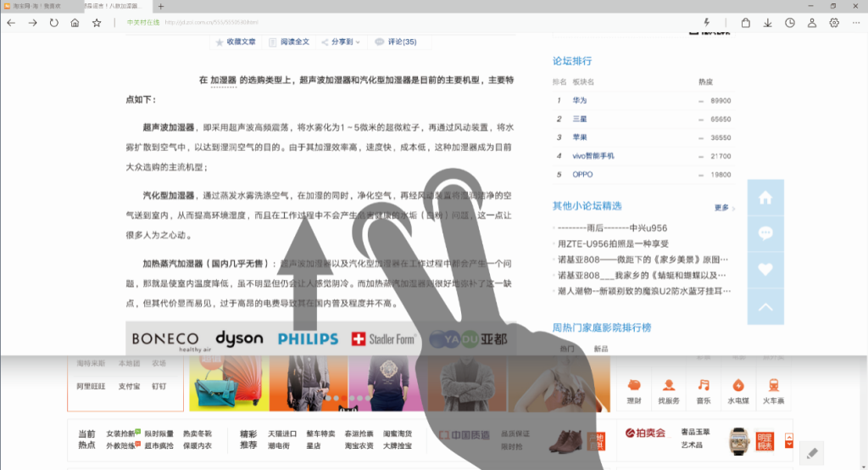The height and width of the screenshot is (470, 868).
Task: Click the blue handbag banner image
Action: coord(229,383)
